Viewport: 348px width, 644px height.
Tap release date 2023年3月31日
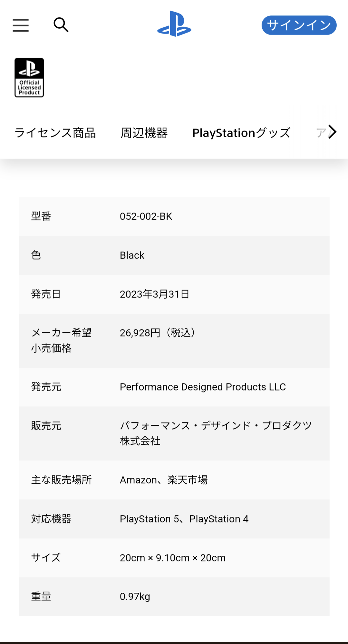[154, 294]
